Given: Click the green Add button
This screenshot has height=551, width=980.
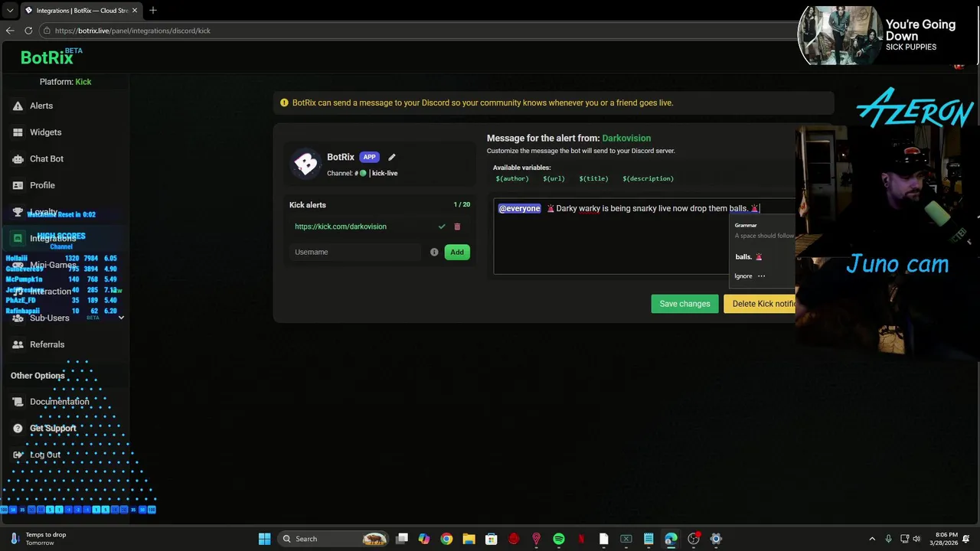Looking at the screenshot, I should pyautogui.click(x=457, y=252).
